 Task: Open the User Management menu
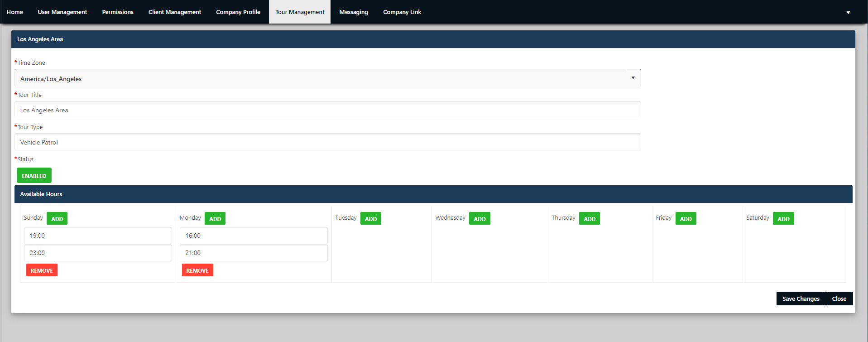62,12
